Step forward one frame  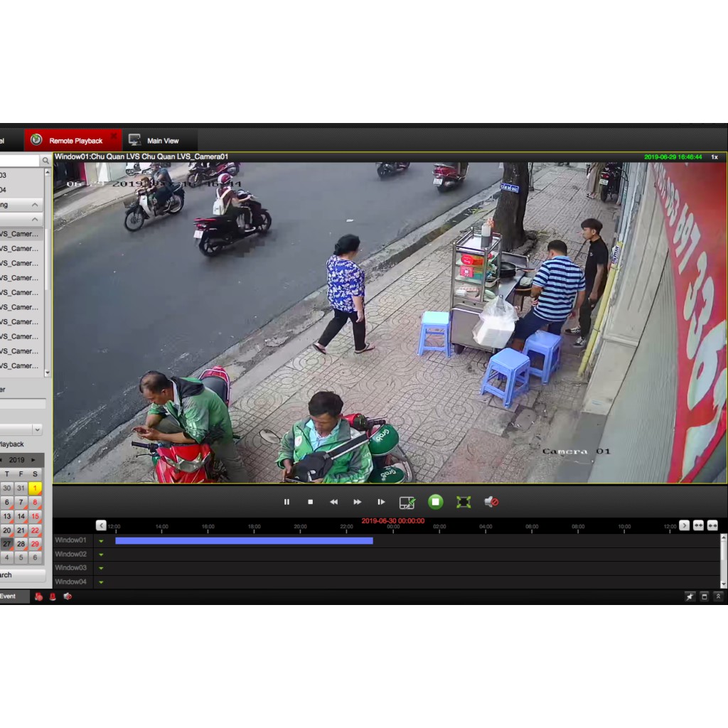pyautogui.click(x=381, y=502)
